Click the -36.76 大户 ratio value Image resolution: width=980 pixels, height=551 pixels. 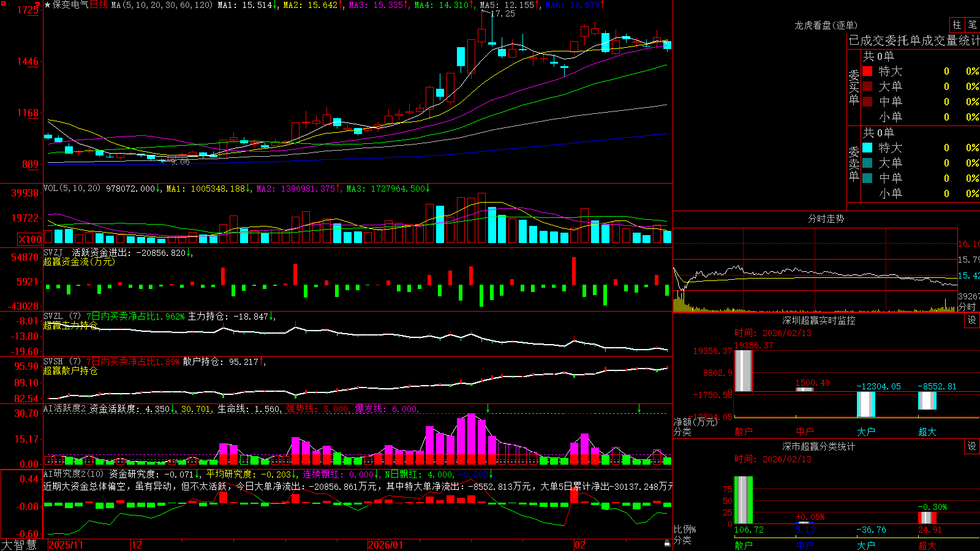(872, 530)
